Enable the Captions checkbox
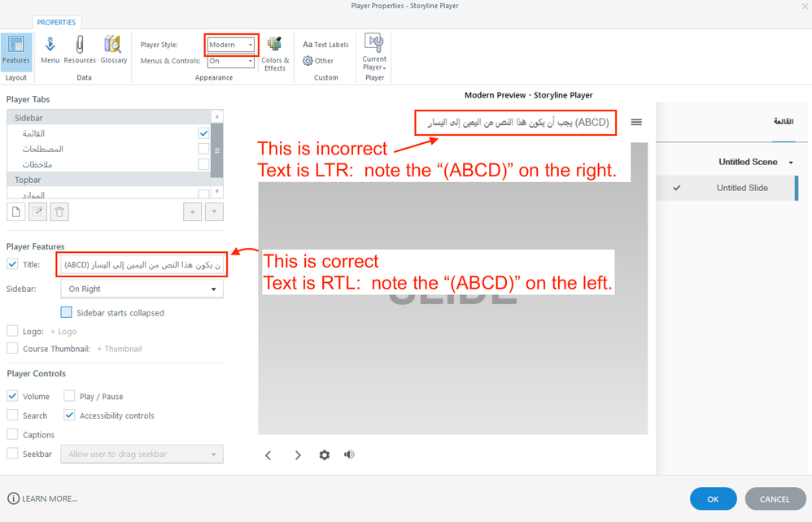 coord(12,434)
